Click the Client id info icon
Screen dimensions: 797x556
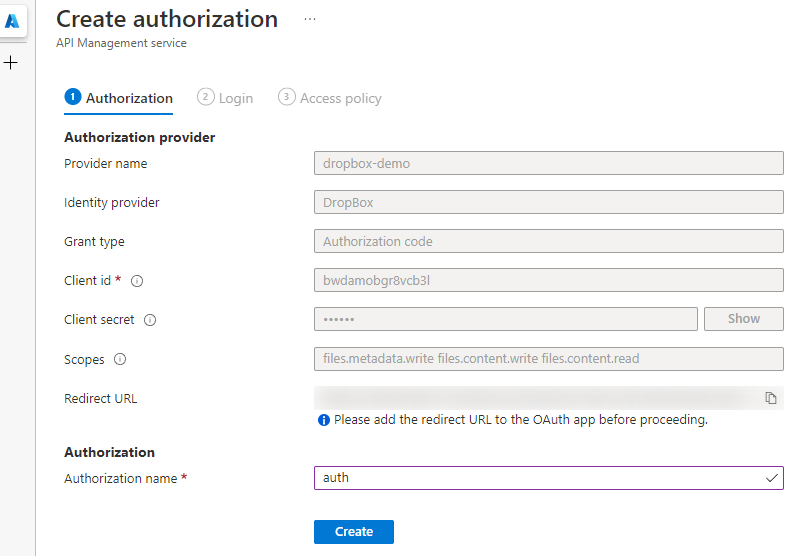pyautogui.click(x=138, y=281)
